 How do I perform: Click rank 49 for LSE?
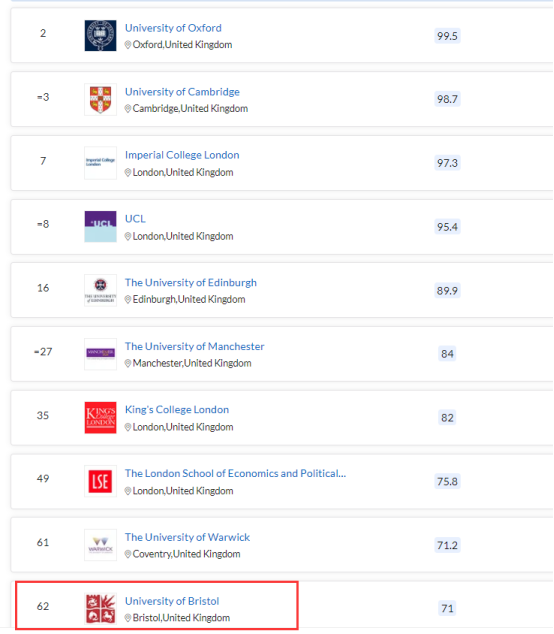(x=43, y=479)
